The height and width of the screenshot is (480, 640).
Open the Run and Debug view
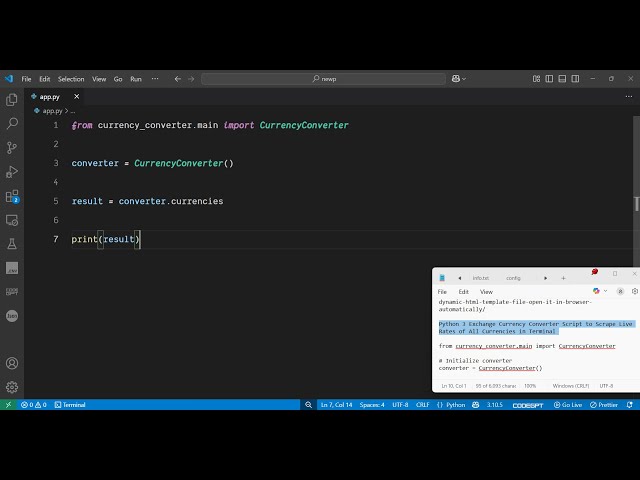(12, 171)
